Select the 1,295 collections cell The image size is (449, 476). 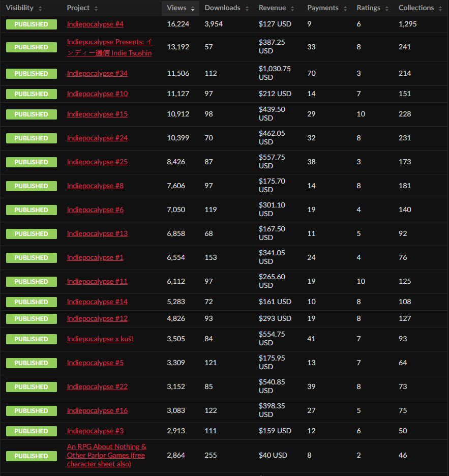coord(407,24)
